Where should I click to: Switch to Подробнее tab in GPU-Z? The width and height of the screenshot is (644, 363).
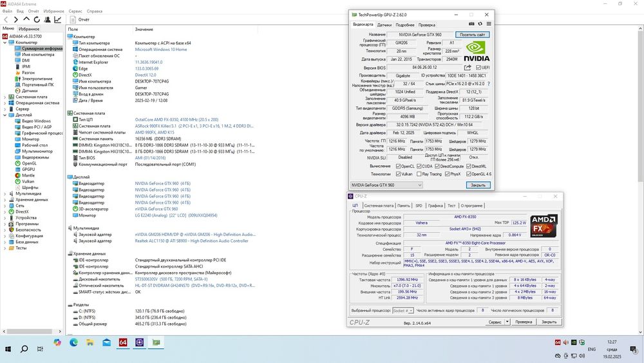(x=405, y=25)
